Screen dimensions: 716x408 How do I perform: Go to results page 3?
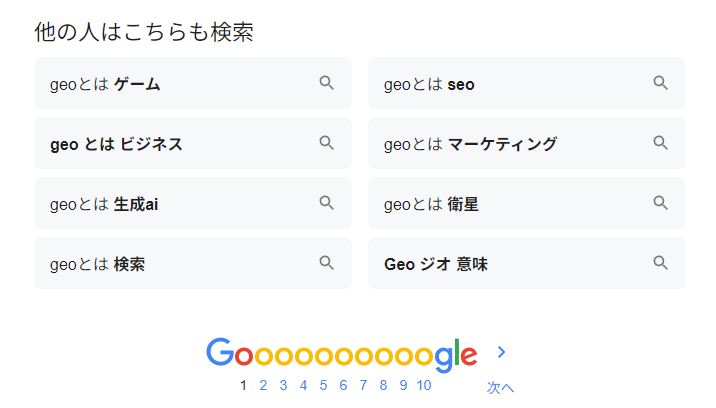[x=283, y=385]
